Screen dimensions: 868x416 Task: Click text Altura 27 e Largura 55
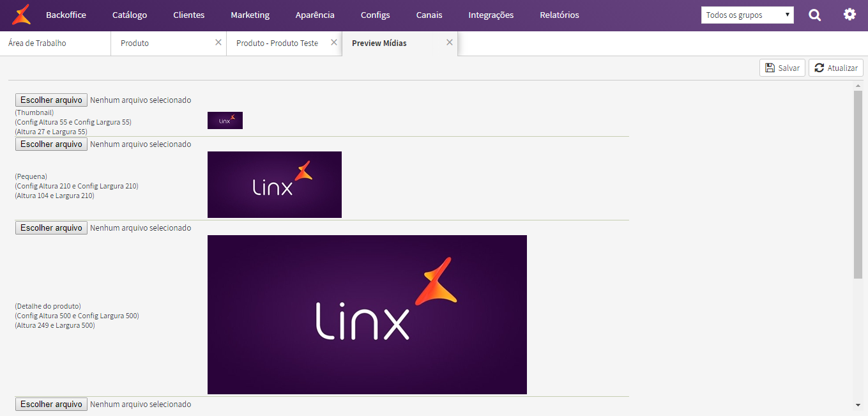click(x=51, y=132)
